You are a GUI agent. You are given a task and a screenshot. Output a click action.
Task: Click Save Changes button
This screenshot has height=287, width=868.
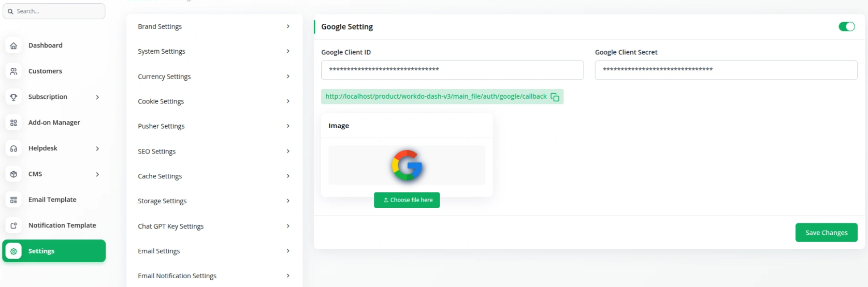pyautogui.click(x=826, y=233)
